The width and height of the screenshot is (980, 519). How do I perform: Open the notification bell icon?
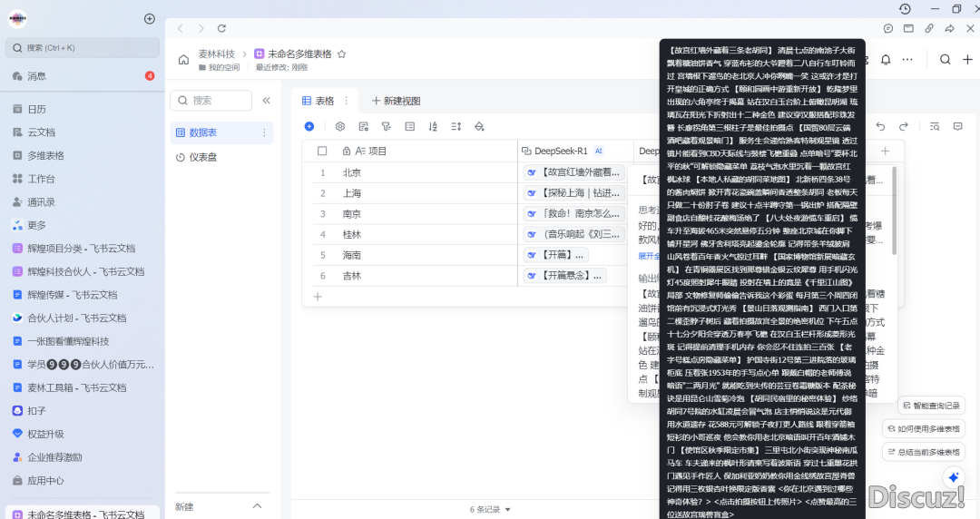[886, 60]
